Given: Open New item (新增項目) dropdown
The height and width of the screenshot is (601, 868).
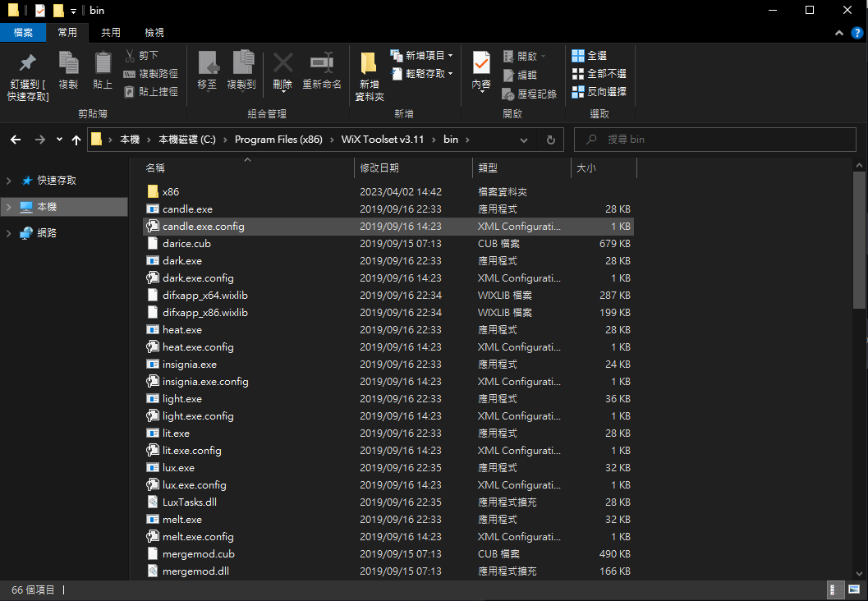Looking at the screenshot, I should 422,55.
